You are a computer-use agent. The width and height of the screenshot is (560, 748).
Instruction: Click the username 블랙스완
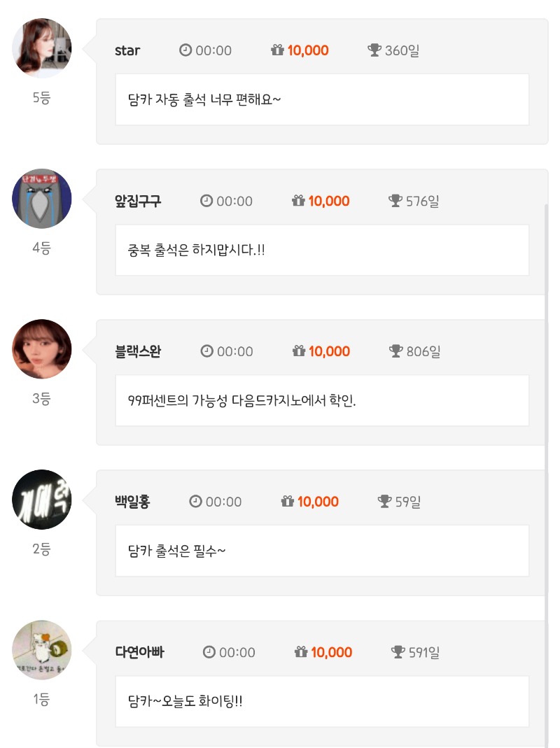138,351
